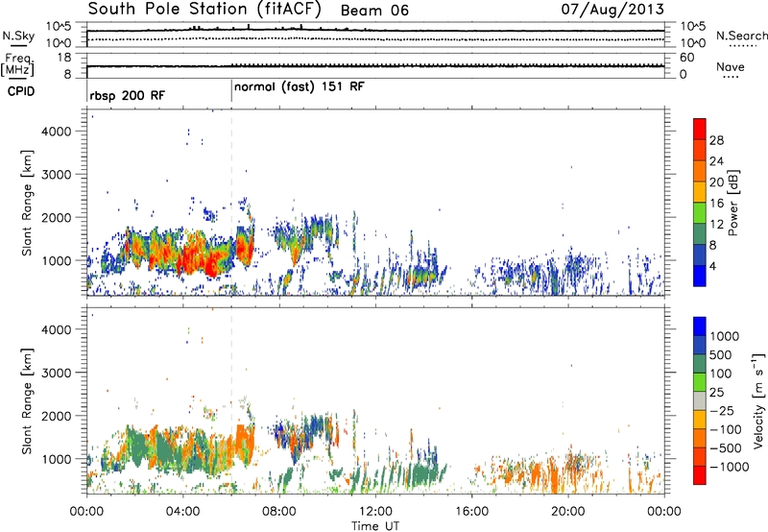This screenshot has width=768, height=532.
Task: Click the red bottom Velocity colorbar segment
Action: [700, 475]
